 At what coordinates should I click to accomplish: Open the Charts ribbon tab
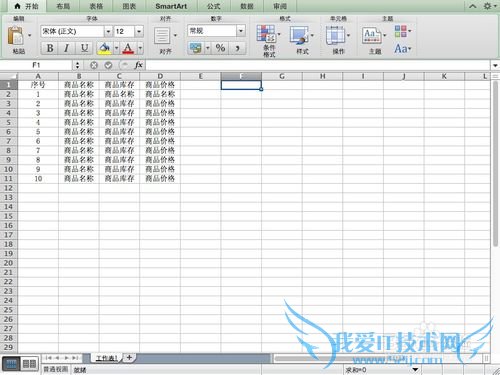(129, 6)
